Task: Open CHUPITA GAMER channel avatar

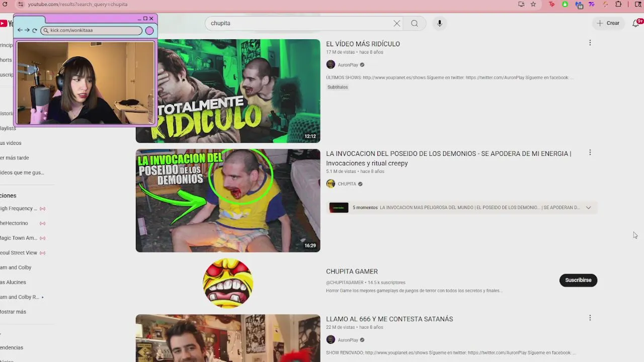Action: (x=228, y=283)
